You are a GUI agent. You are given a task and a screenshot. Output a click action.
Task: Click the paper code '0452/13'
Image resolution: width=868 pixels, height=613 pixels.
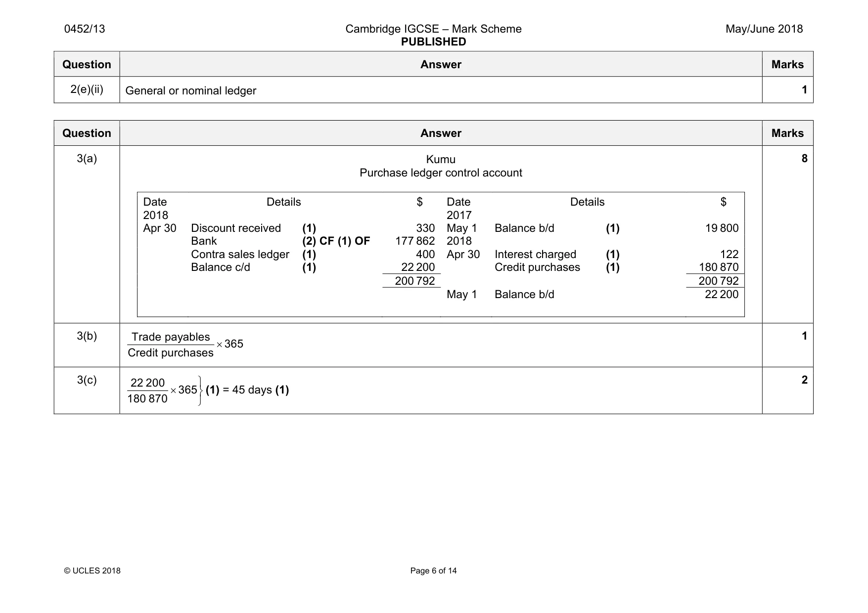tap(85, 29)
